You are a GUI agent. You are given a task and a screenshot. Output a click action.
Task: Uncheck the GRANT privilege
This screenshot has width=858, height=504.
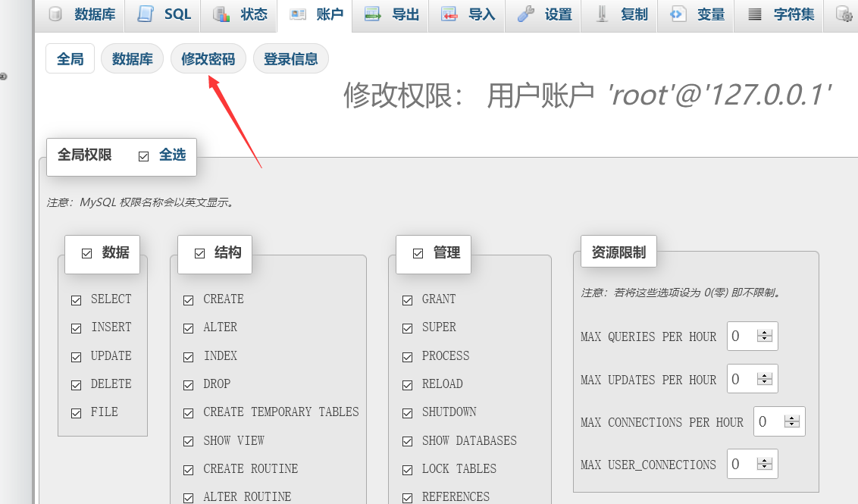[x=407, y=300]
